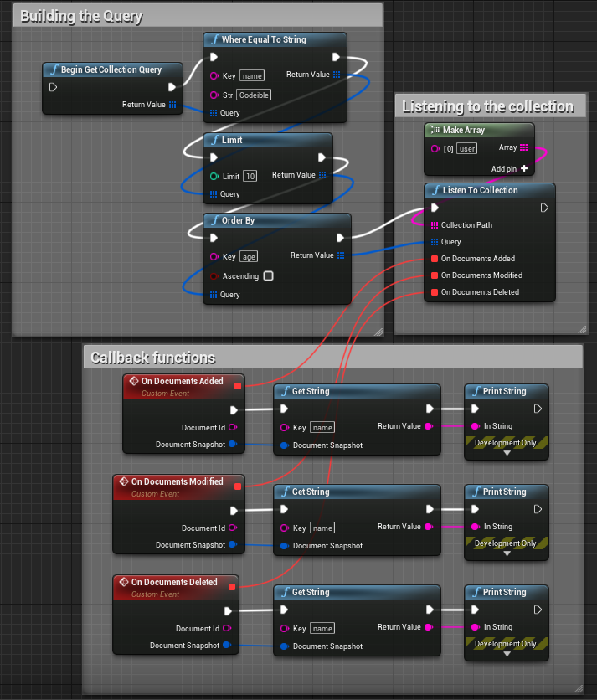The height and width of the screenshot is (700, 597).
Task: Click Collection Path pin on Listen To Collection
Action: click(x=435, y=225)
